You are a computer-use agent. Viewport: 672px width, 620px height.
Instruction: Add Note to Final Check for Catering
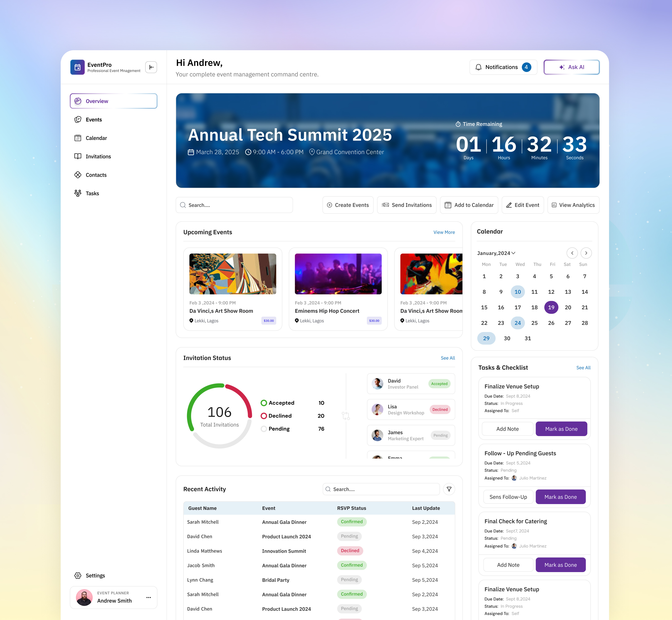click(x=508, y=565)
